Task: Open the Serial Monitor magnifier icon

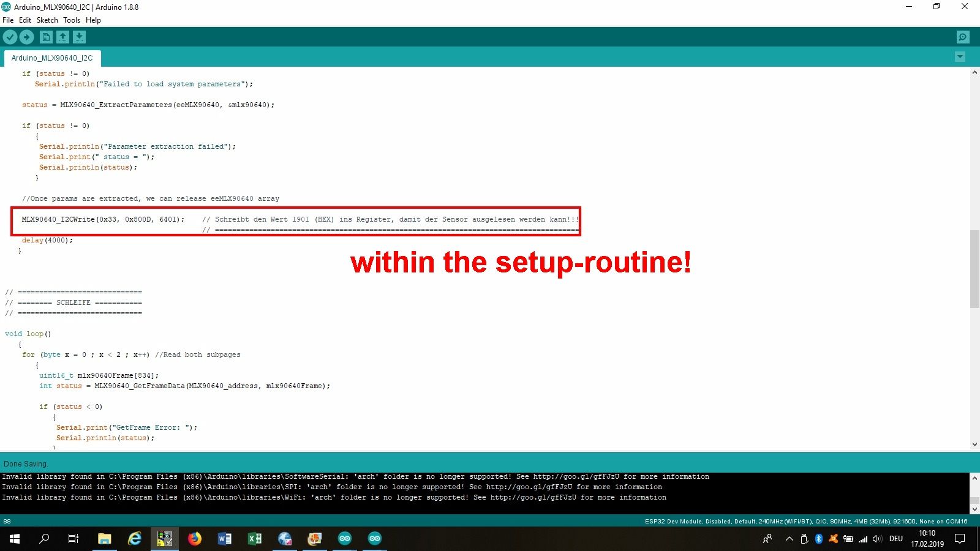Action: [x=963, y=37]
